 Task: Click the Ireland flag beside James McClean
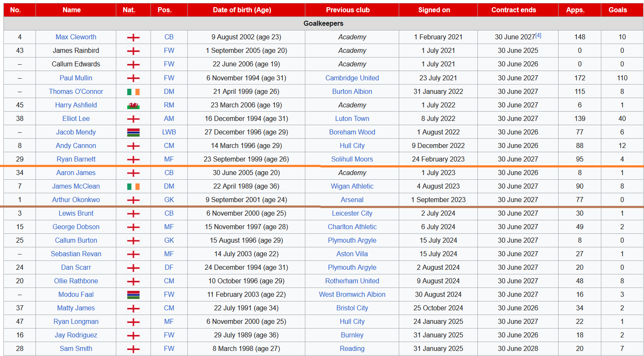pos(133,186)
